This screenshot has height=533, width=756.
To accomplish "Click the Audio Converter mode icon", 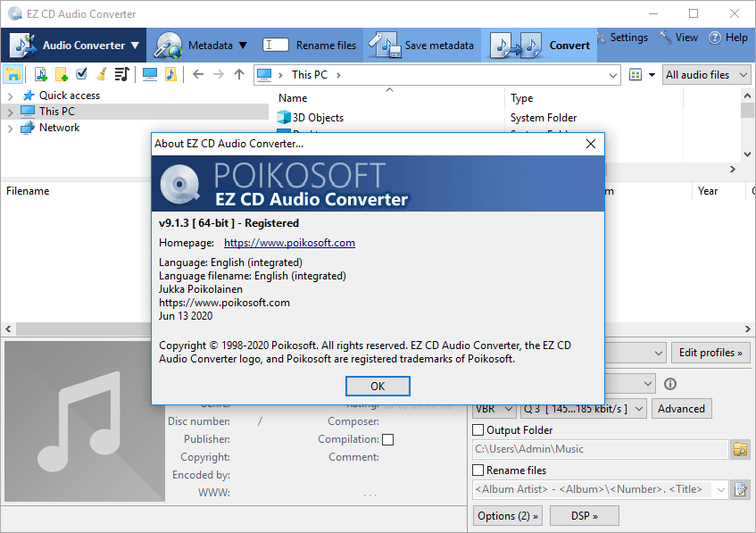I will 22,46.
